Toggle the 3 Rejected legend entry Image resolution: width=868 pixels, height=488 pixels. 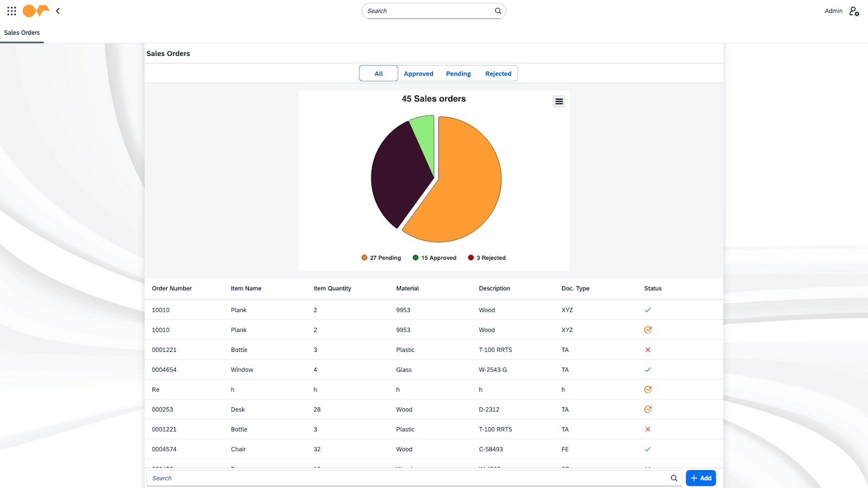click(x=486, y=258)
